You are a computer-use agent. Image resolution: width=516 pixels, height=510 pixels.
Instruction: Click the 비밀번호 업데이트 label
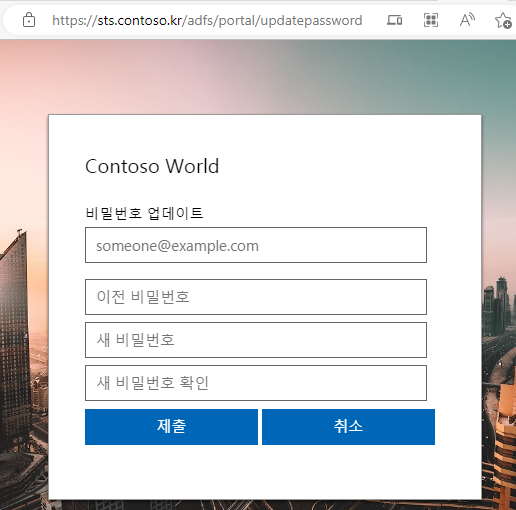click(x=144, y=213)
